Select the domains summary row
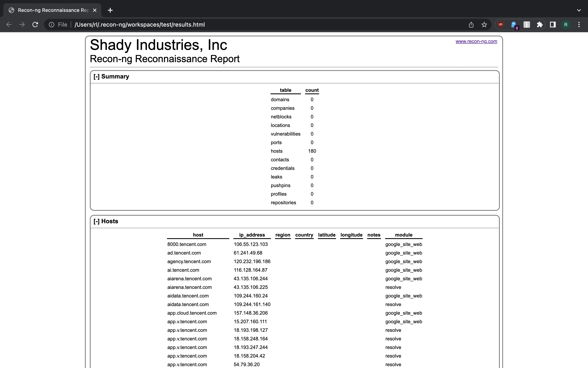Image resolution: width=588 pixels, height=368 pixels. click(295, 100)
